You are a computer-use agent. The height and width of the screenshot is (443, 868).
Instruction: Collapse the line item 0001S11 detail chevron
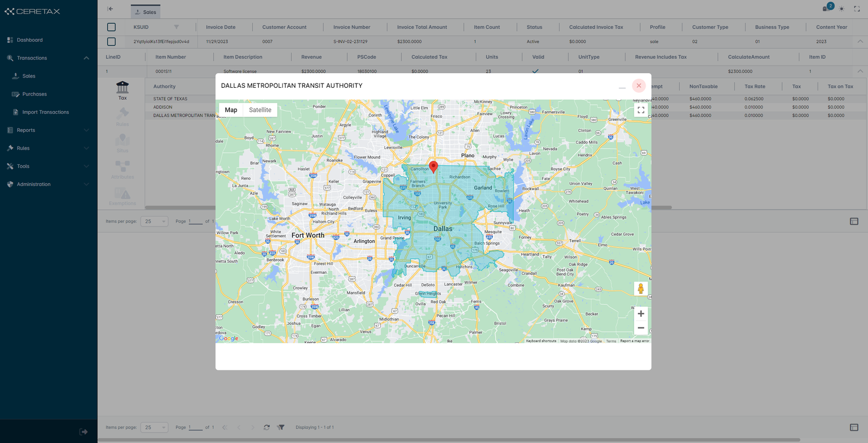(x=860, y=71)
